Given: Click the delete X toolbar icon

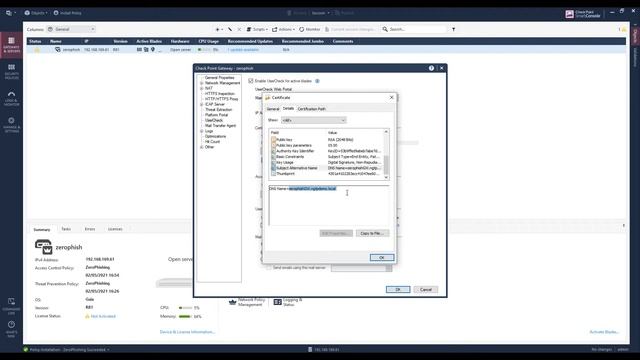Looking at the screenshot, I should pos(239,29).
